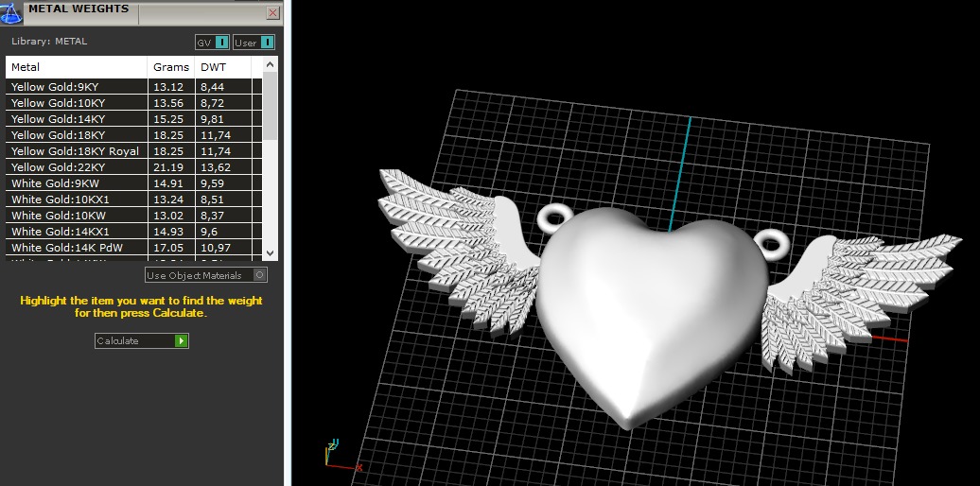Select the heart model in viewport
This screenshot has height=486, width=980.
(652, 319)
